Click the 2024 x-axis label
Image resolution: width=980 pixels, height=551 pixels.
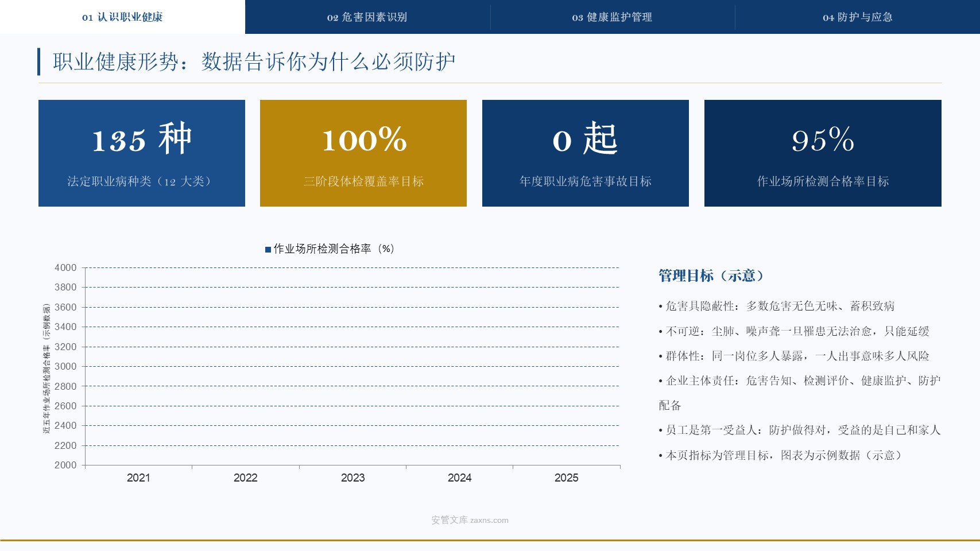click(x=459, y=478)
